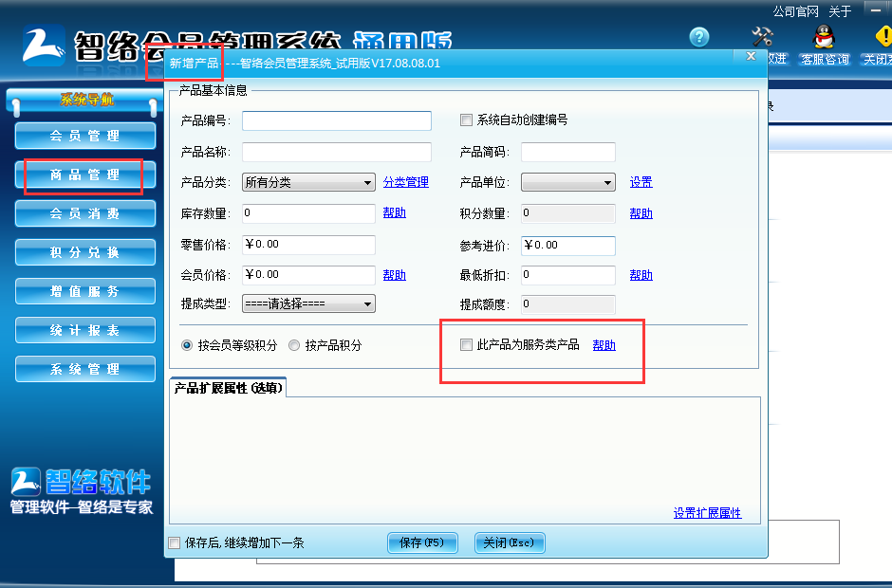Click the hammer and wrench tools icon

tap(762, 37)
